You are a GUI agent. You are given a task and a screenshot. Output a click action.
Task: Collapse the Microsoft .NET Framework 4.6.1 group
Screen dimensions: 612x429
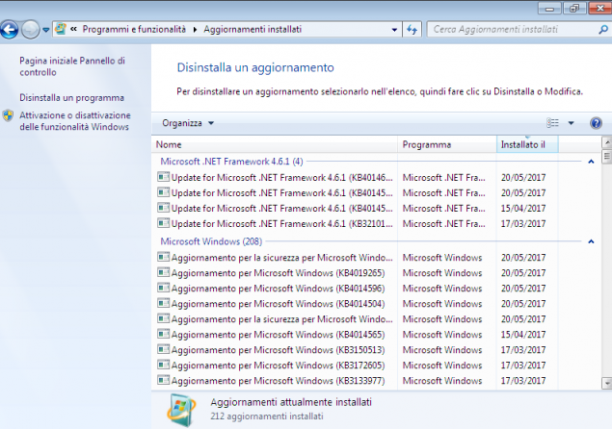pyautogui.click(x=591, y=162)
